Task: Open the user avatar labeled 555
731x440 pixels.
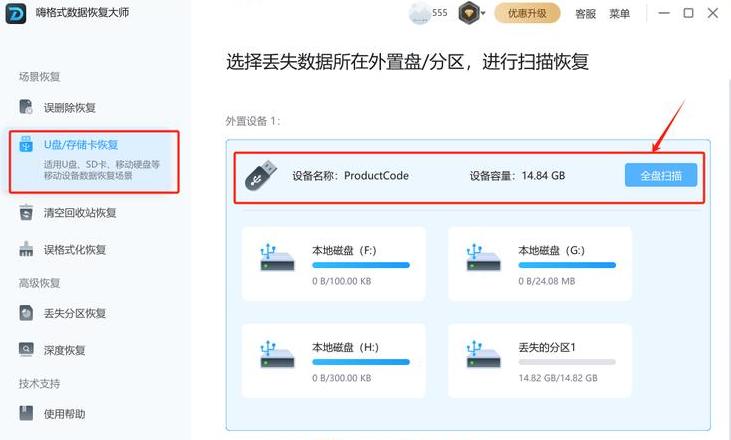Action: click(420, 13)
